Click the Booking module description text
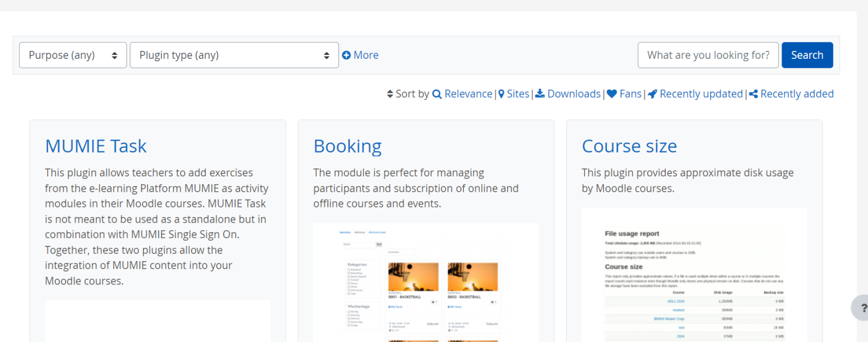This screenshot has height=342, width=868. pos(416,188)
